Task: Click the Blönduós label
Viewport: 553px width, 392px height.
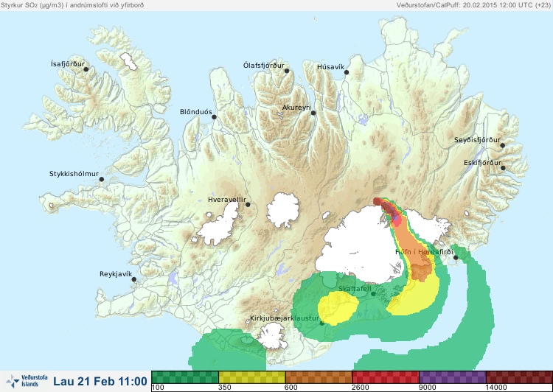Action: (195, 112)
